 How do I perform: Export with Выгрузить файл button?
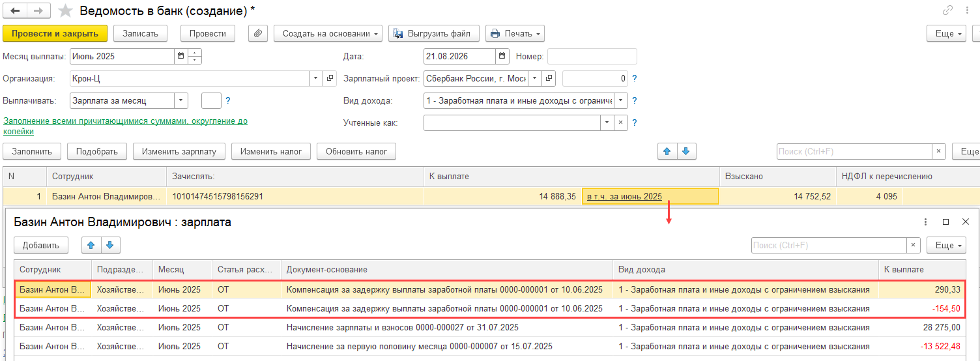[434, 33]
